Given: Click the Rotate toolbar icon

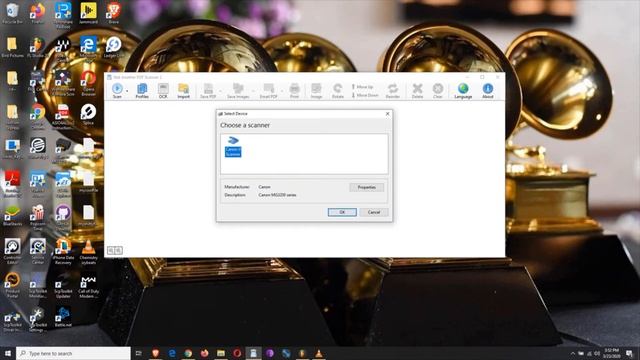Looking at the screenshot, I should (x=338, y=91).
